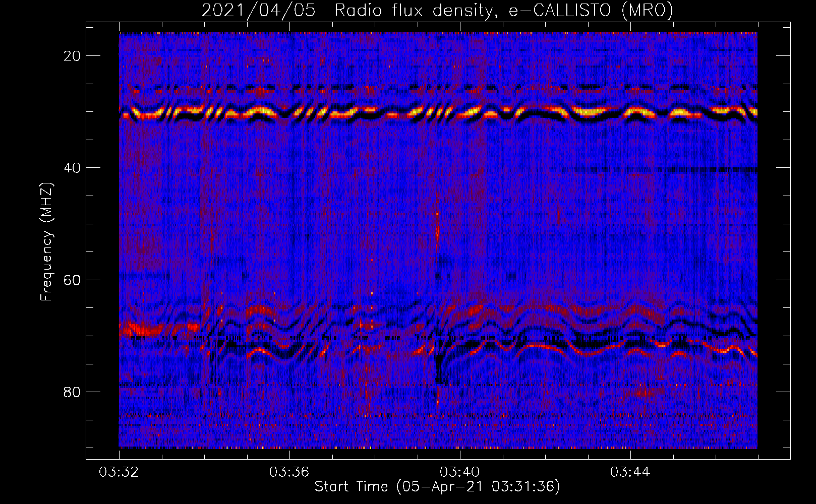816x504 pixels.
Task: Click the date '2021/04/05' in the title
Action: (258, 11)
